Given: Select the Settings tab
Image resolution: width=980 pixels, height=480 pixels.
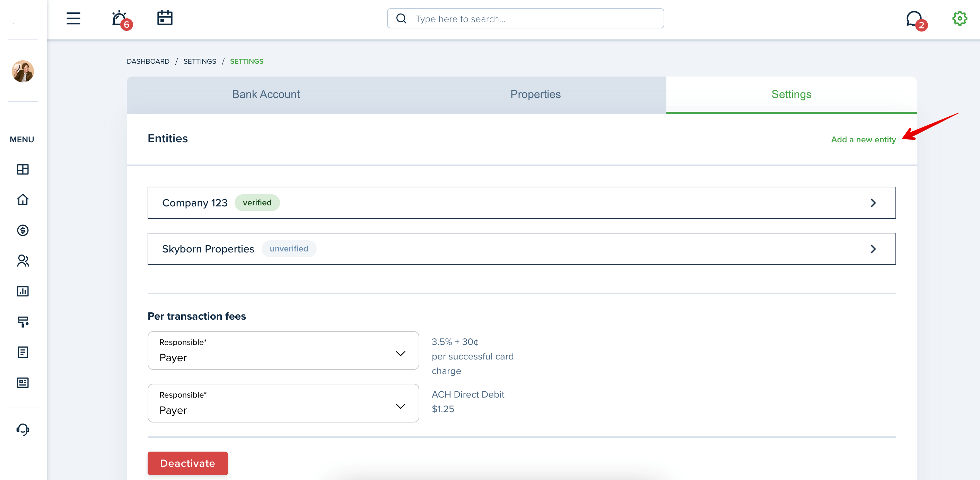Looking at the screenshot, I should [x=791, y=94].
